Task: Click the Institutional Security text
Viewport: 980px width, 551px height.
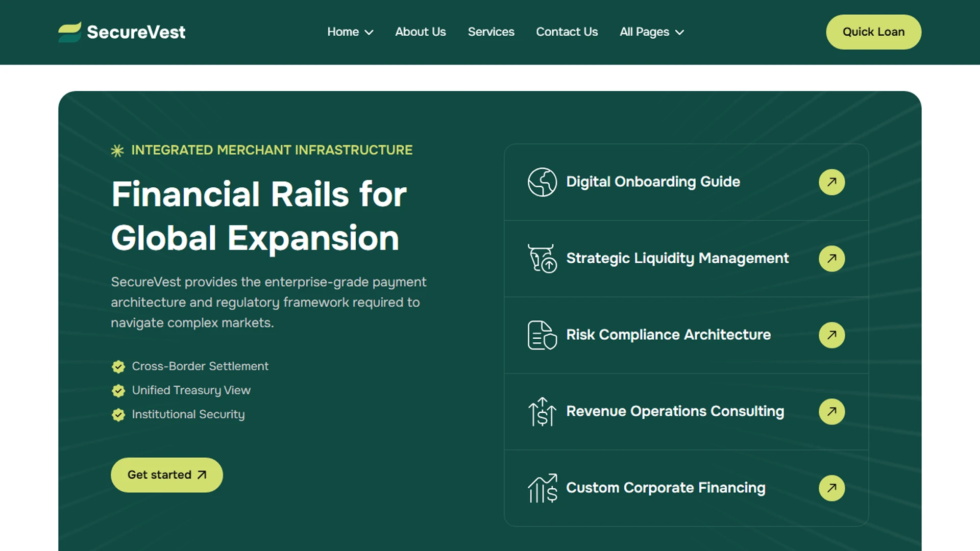Action: (188, 414)
